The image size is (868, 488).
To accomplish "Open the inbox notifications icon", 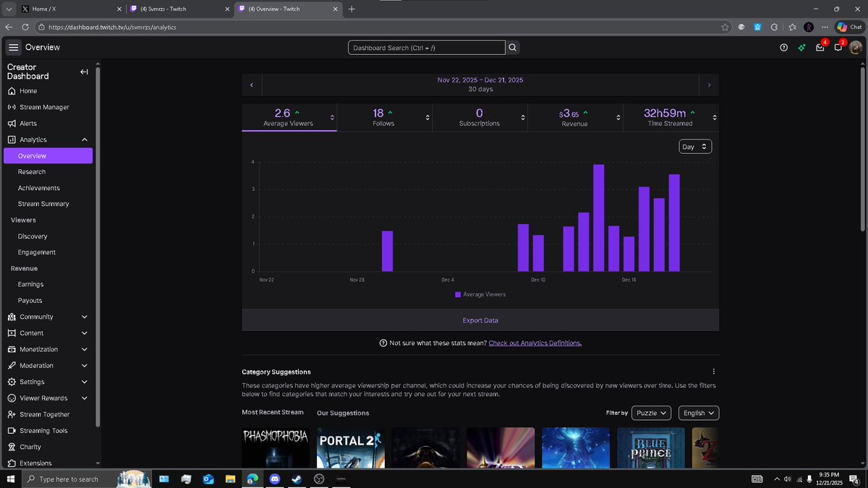I will click(x=820, y=48).
